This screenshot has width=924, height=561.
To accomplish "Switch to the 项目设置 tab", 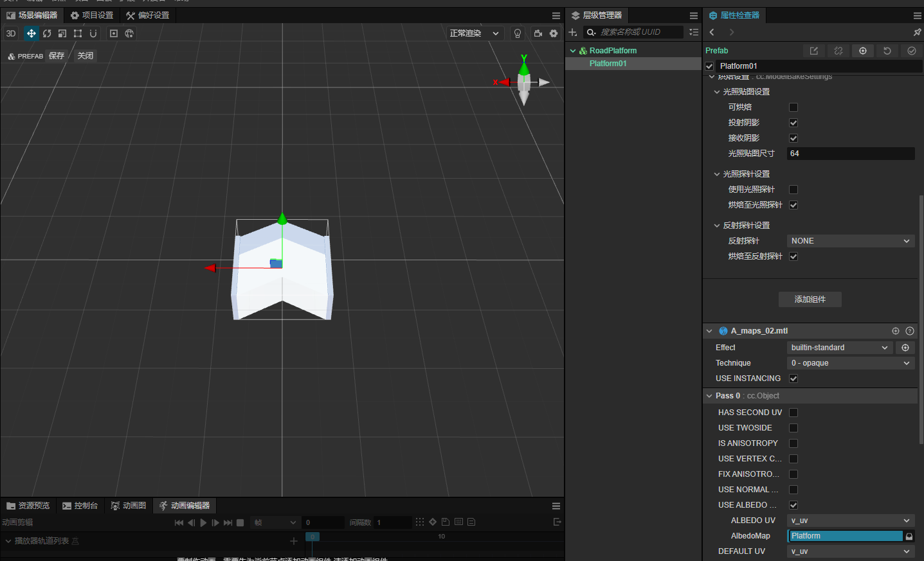I will click(92, 15).
